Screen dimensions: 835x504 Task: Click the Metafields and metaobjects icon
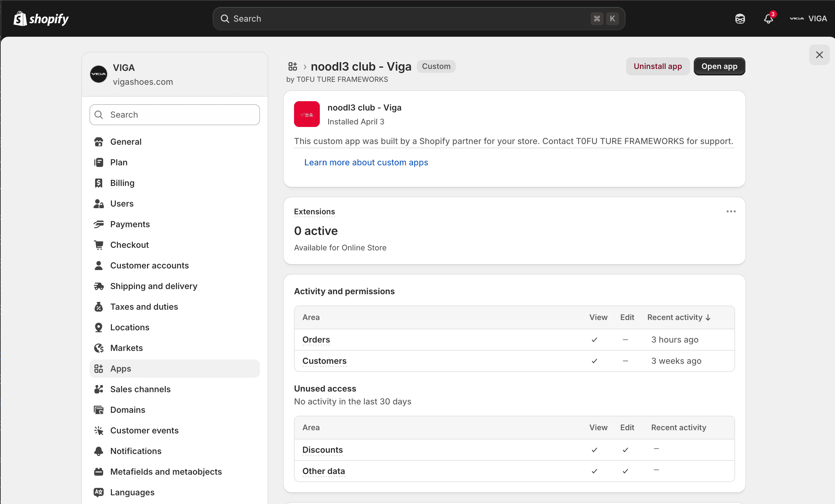click(x=99, y=472)
